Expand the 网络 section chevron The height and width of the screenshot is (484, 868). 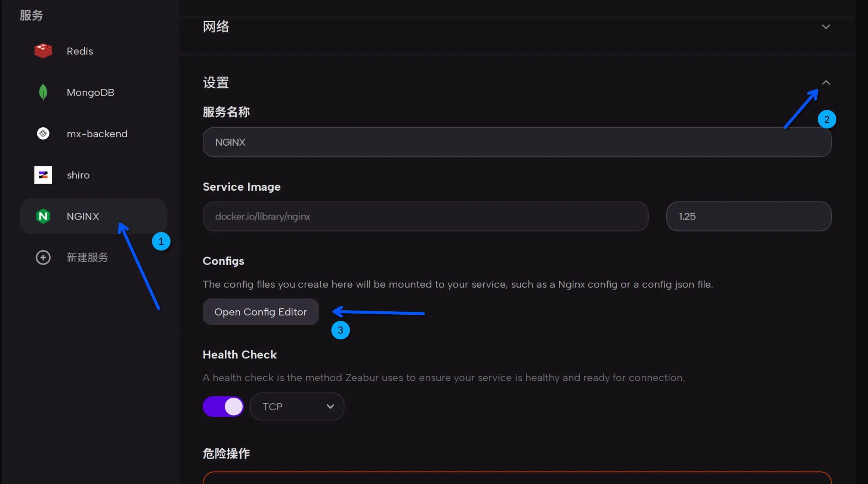point(826,27)
